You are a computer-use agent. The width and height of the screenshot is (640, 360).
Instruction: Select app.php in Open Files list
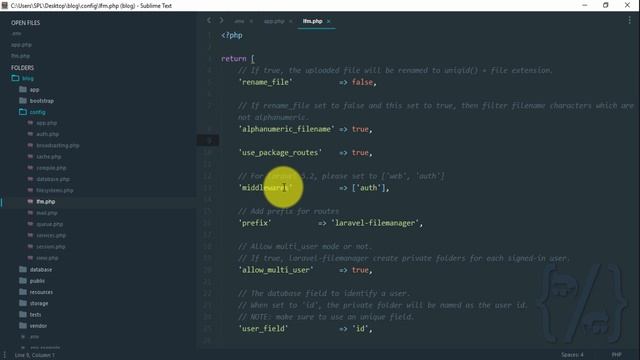point(21,44)
